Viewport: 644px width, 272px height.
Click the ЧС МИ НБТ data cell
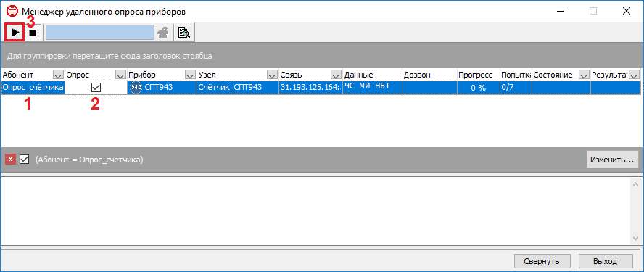point(373,88)
